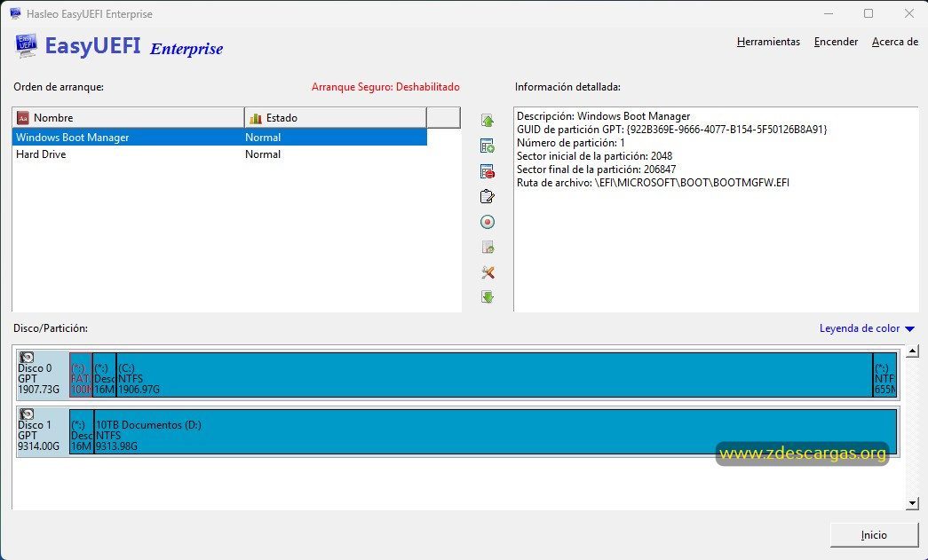The image size is (928, 560).
Task: Sort by the Nombre column header
Action: 129,118
